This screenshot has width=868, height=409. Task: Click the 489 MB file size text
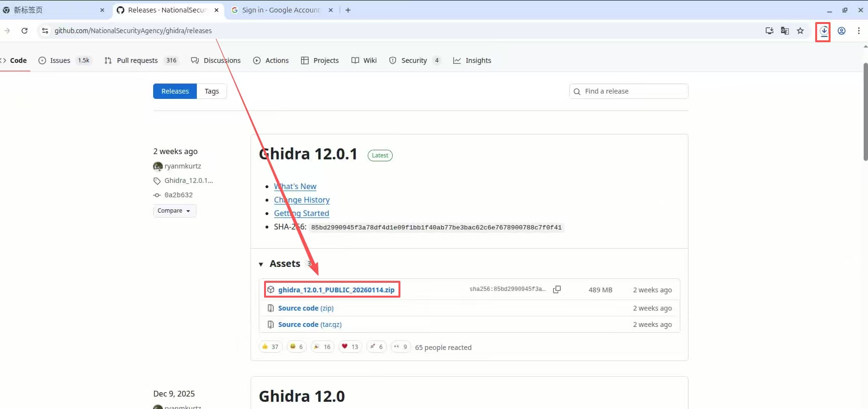click(x=601, y=290)
